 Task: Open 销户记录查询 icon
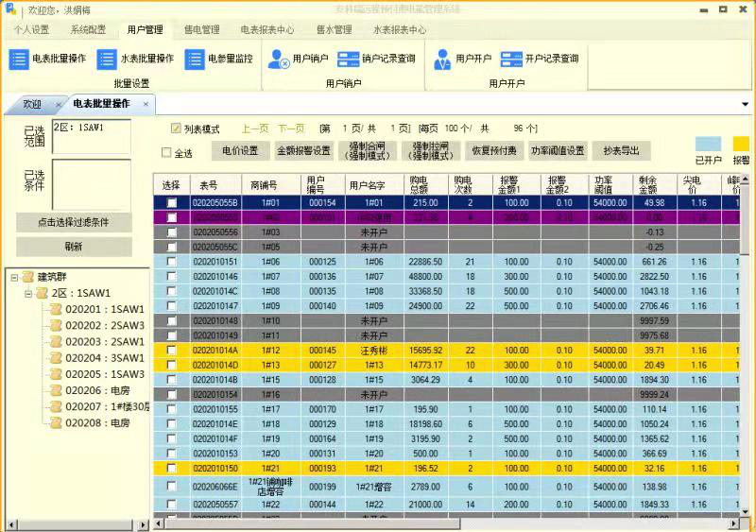[348, 60]
